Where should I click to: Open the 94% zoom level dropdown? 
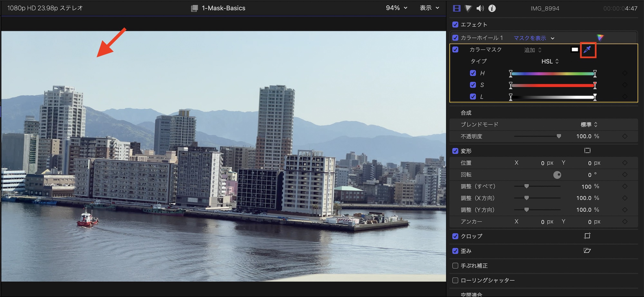(396, 8)
